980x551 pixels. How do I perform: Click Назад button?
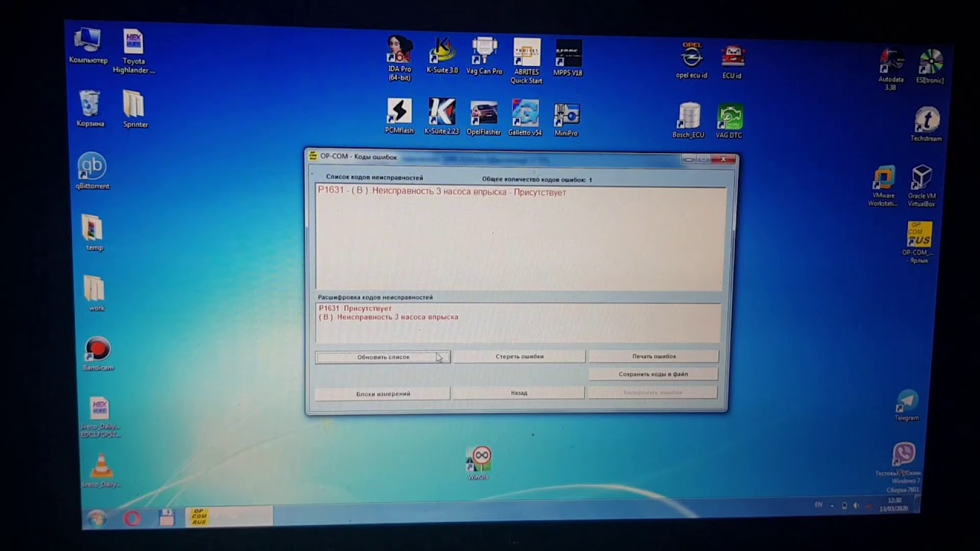(518, 393)
